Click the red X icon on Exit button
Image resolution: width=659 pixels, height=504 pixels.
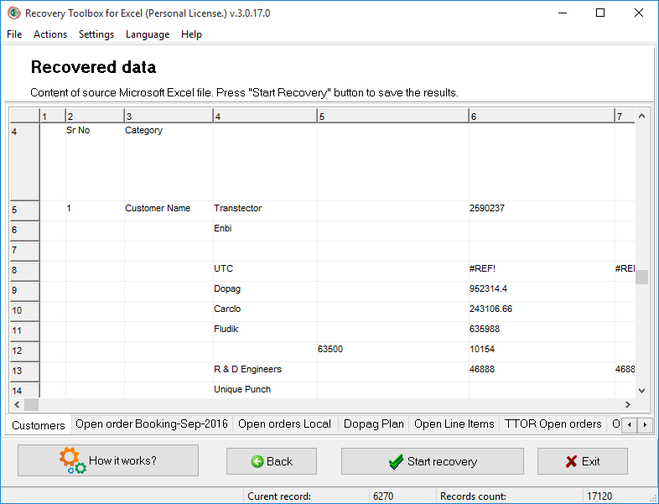[571, 462]
